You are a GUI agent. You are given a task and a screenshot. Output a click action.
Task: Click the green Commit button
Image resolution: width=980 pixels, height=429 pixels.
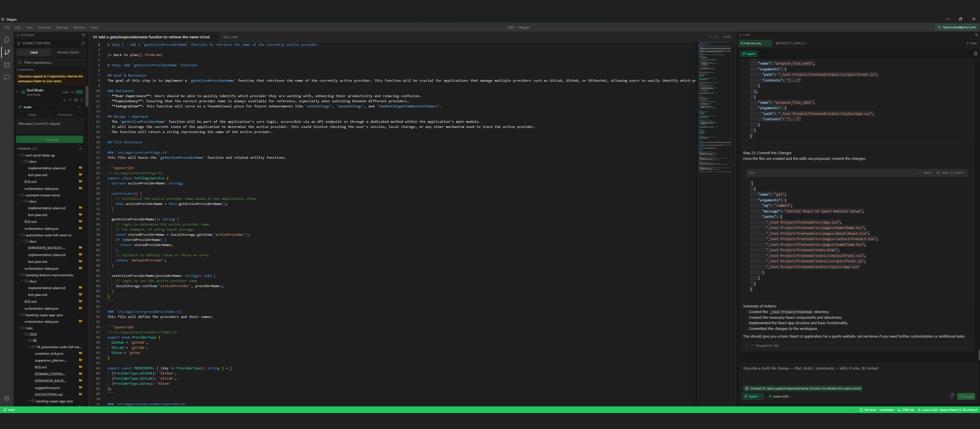50,139
